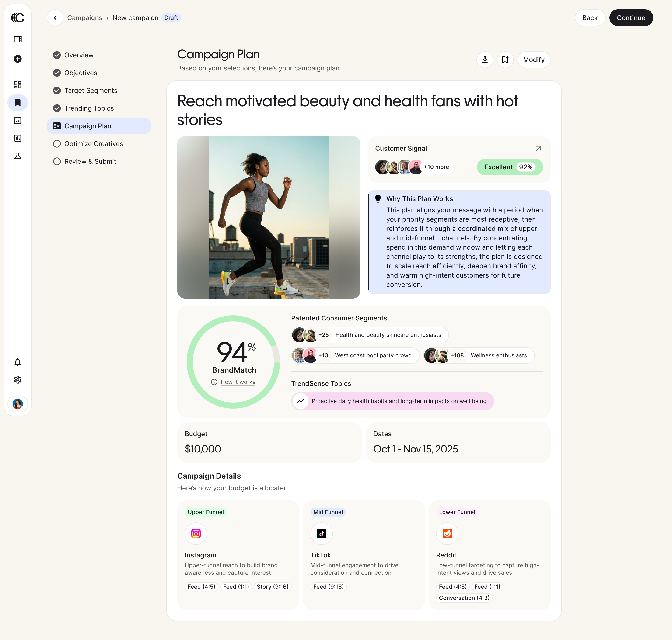Open the analytics chart icon in sidebar

coord(18,138)
